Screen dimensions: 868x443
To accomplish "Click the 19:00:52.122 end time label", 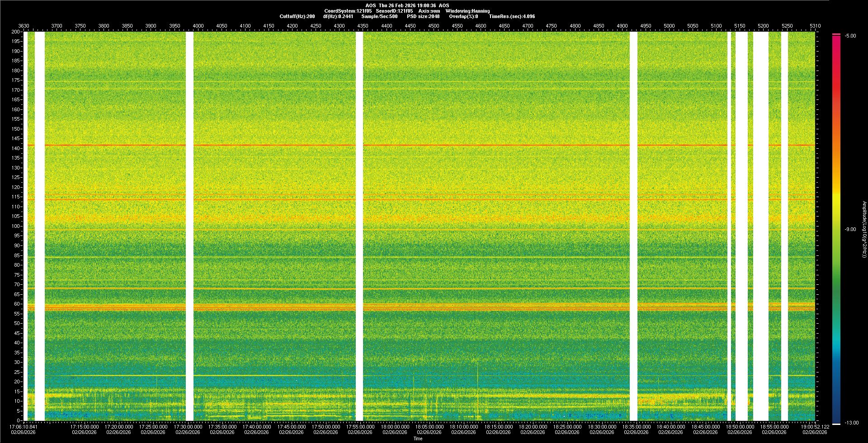I will [x=815, y=427].
